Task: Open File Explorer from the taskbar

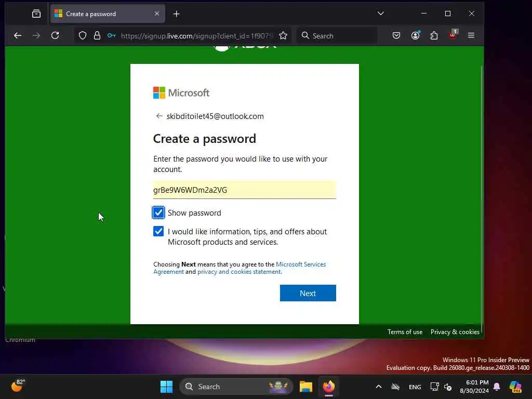Action: coord(306,387)
